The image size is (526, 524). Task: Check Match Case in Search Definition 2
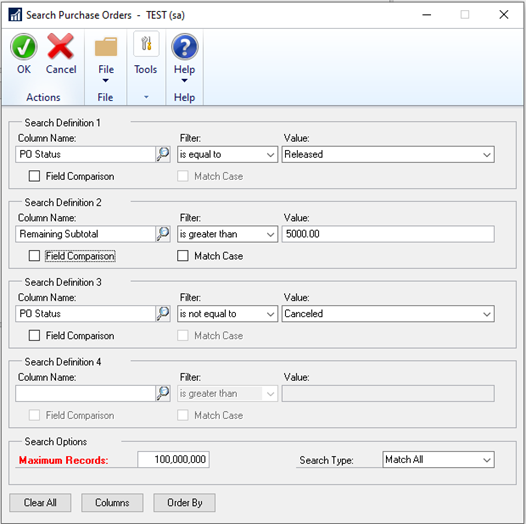pyautogui.click(x=182, y=256)
